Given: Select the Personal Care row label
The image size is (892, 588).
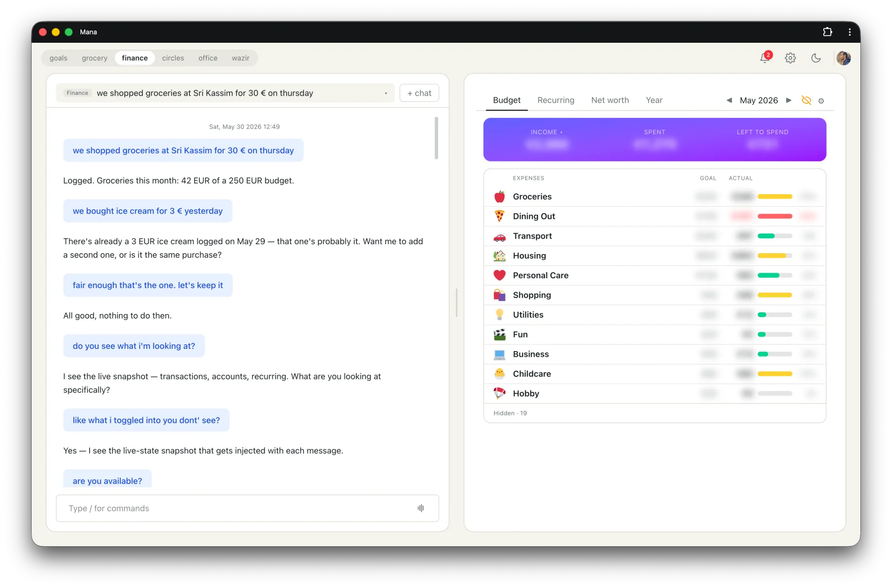Looking at the screenshot, I should (x=540, y=275).
